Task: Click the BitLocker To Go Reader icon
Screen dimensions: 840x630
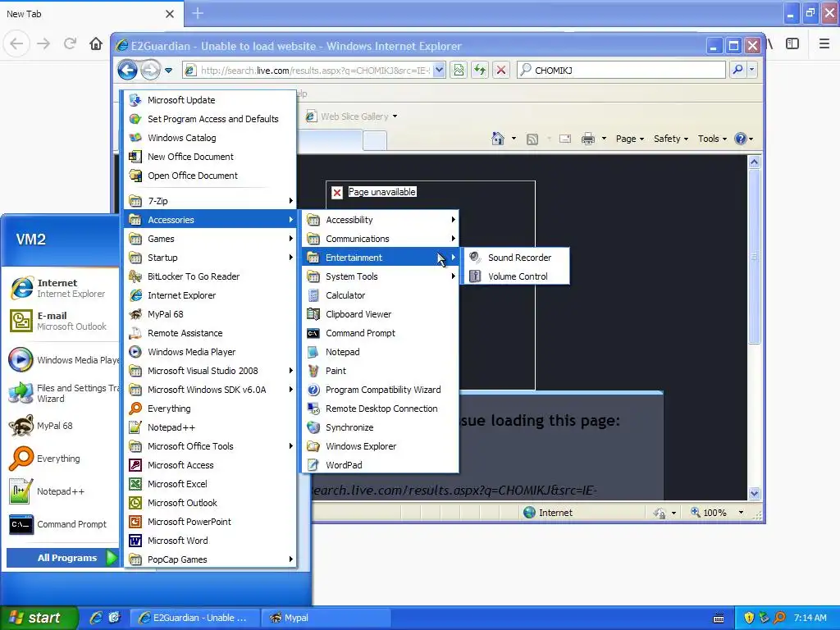Action: [135, 276]
